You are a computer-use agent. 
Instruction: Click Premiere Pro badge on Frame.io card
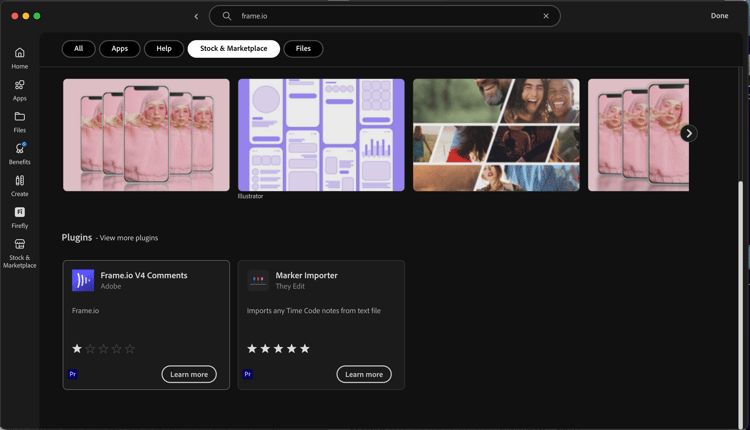coord(73,374)
